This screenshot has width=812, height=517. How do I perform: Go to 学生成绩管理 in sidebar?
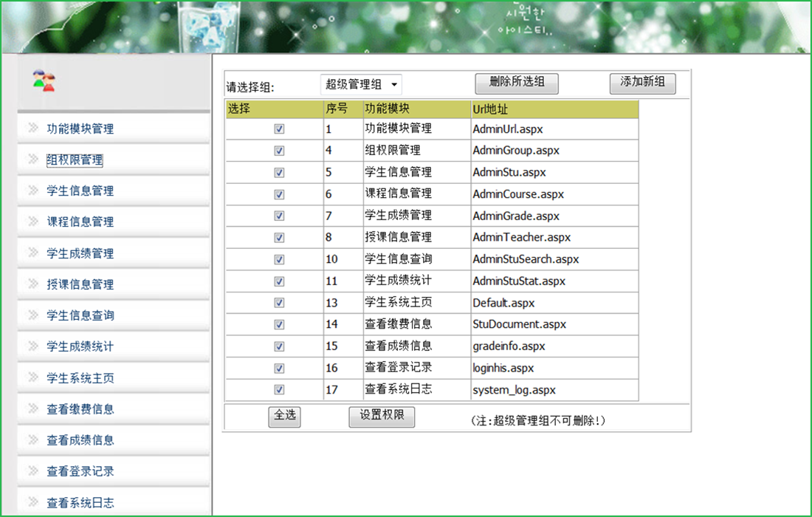click(80, 253)
